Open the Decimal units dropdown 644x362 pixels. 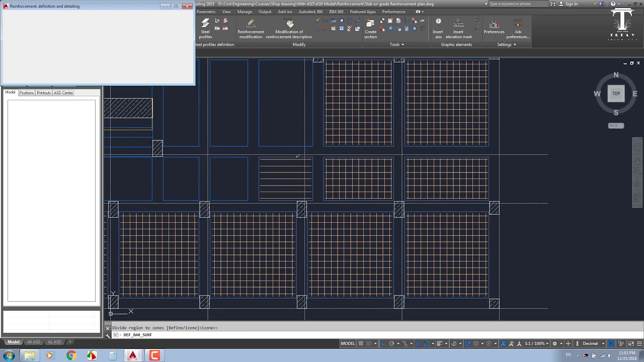click(593, 343)
